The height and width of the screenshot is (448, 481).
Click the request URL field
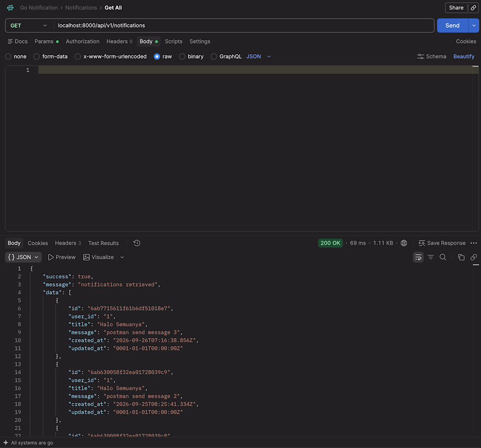[x=244, y=25]
